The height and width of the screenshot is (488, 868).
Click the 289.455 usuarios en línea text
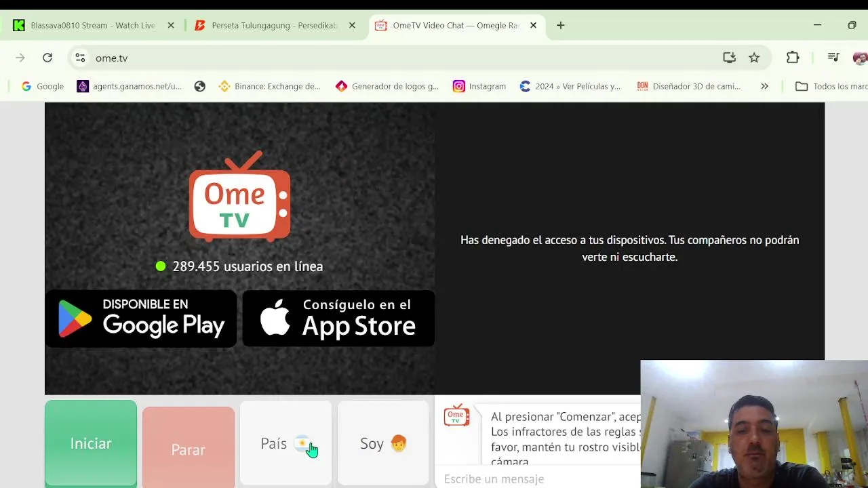[x=248, y=266]
